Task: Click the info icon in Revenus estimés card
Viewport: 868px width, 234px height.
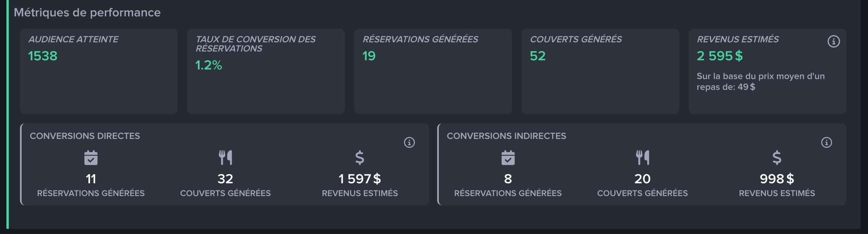Action: click(834, 42)
